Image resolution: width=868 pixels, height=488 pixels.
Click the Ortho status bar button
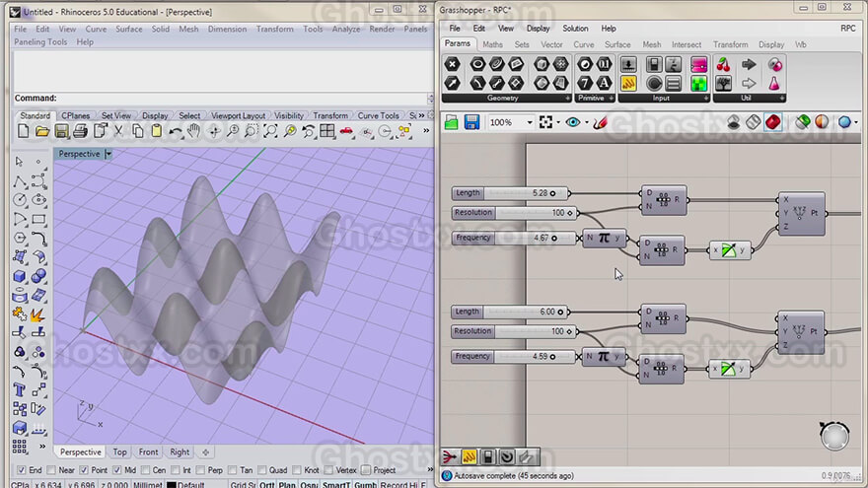coord(267,484)
